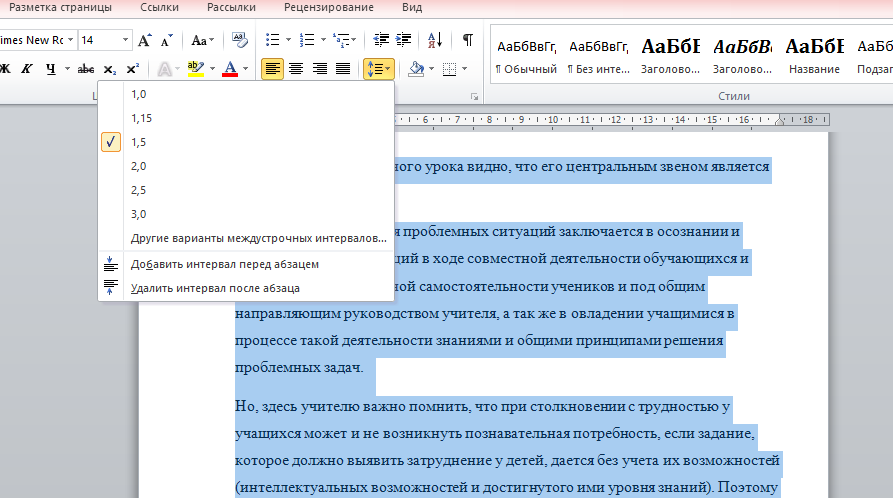Apply strikethrough to selected text

(x=86, y=69)
